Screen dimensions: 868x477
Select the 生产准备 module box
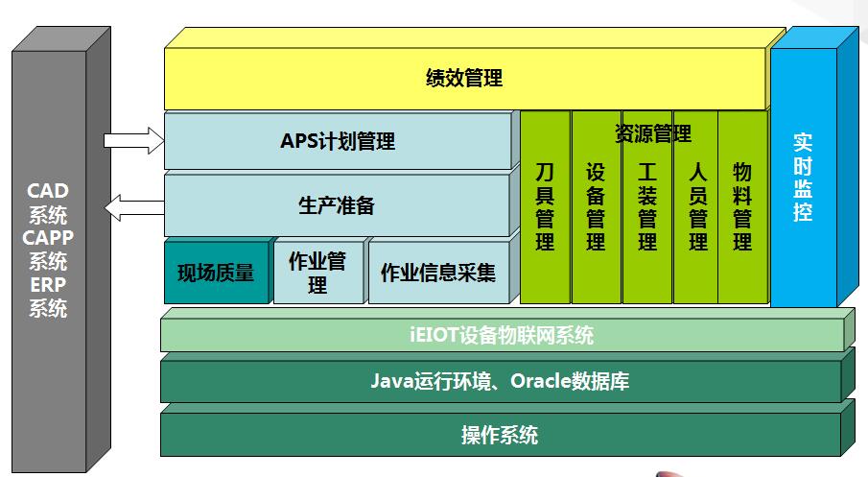tap(337, 205)
